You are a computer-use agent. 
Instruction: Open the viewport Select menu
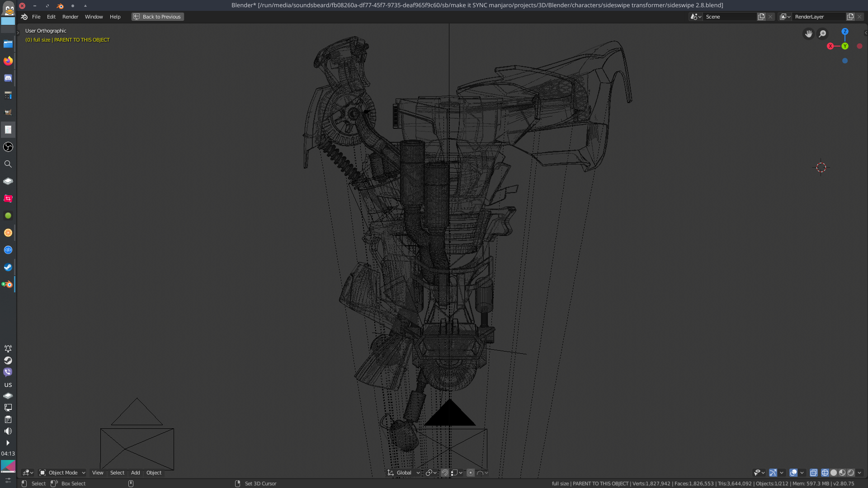(117, 473)
